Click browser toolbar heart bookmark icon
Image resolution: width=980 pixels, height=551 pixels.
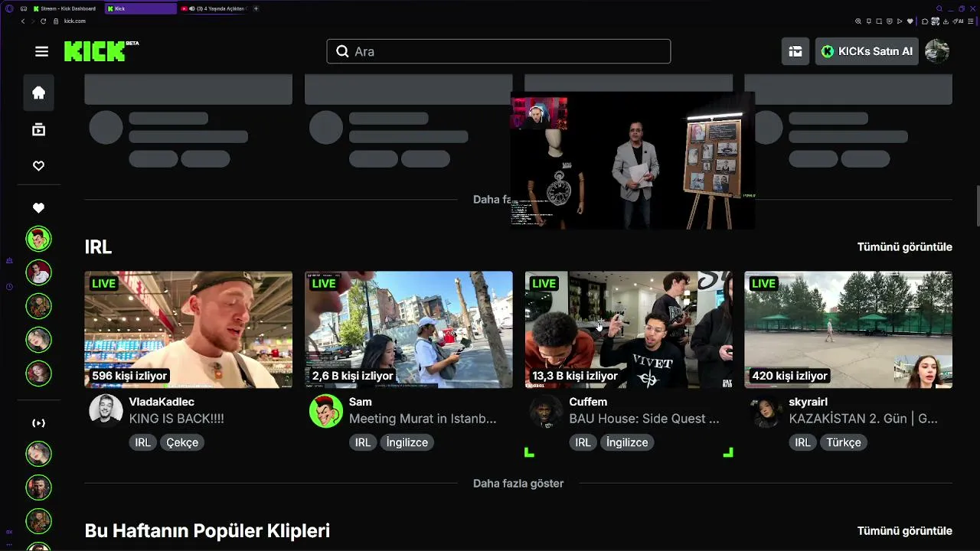910,21
